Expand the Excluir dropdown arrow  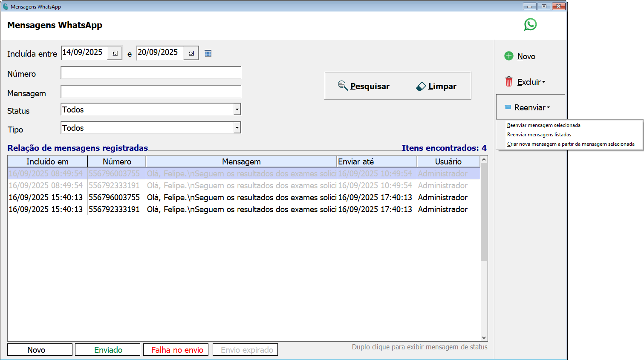click(x=543, y=82)
